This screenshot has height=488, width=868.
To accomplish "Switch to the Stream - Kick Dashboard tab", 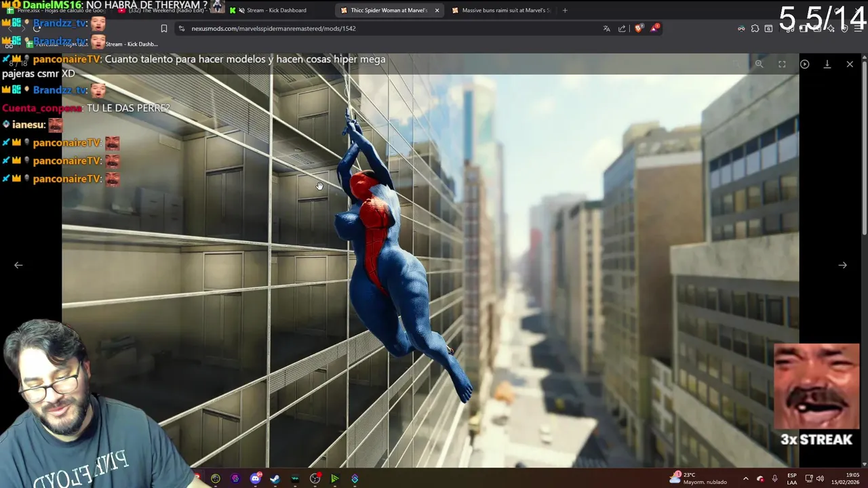I will point(277,10).
